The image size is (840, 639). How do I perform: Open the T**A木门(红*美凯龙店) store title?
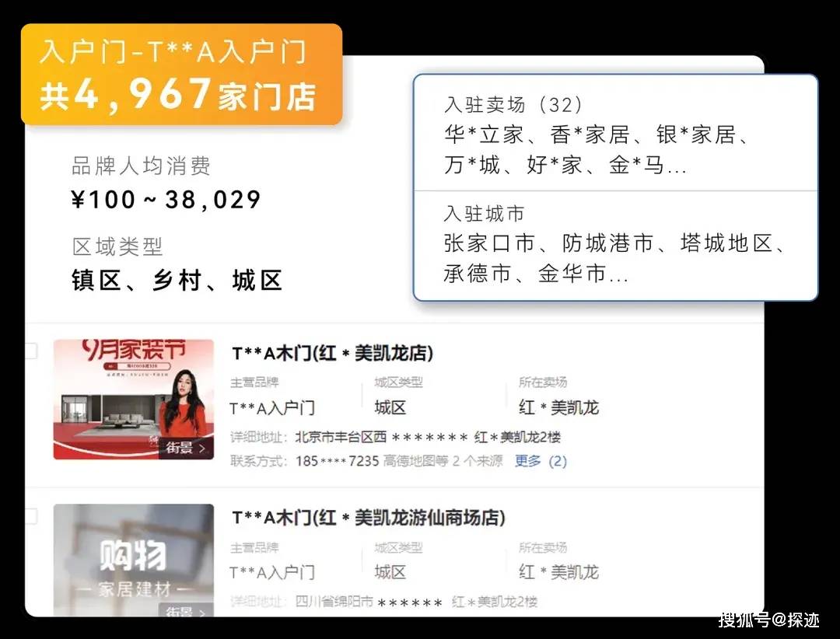332,353
